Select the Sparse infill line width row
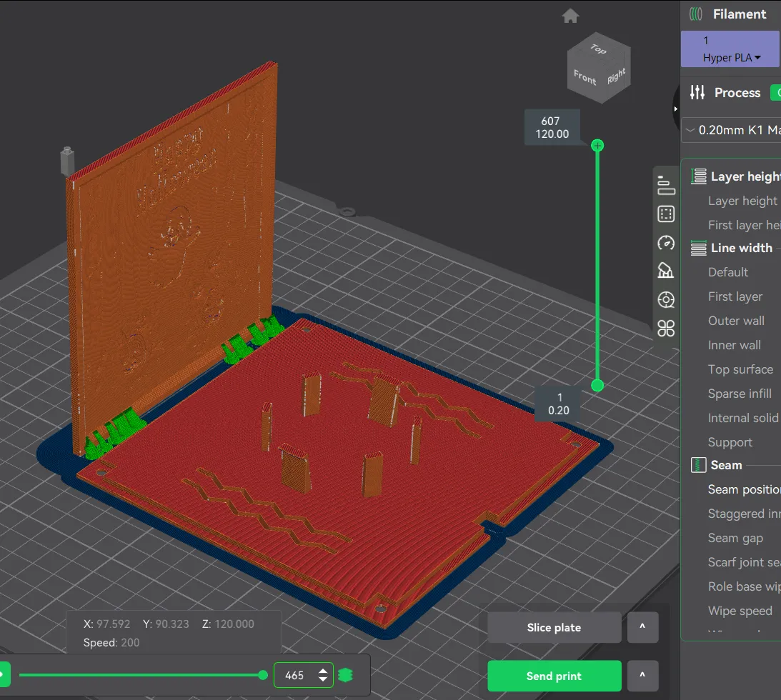Image resolution: width=781 pixels, height=700 pixels. pos(740,394)
